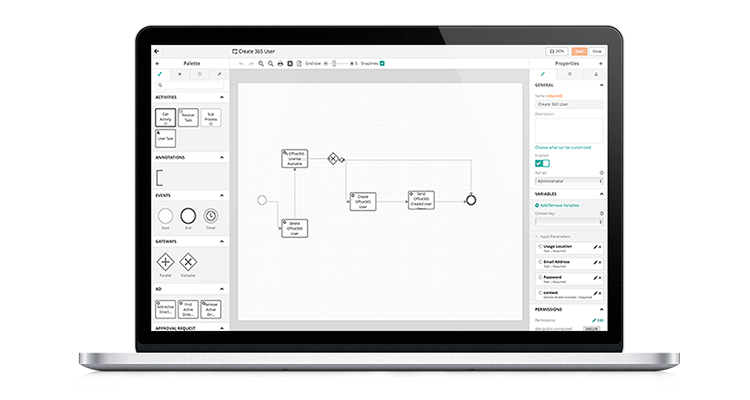Click the undo arrow in toolbar
The image size is (750, 400).
(x=241, y=63)
